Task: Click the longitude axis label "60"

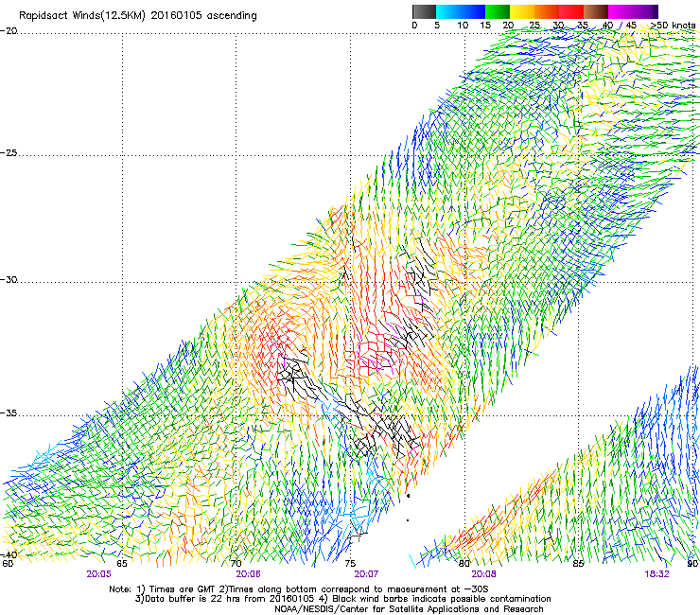Action: coord(8,563)
